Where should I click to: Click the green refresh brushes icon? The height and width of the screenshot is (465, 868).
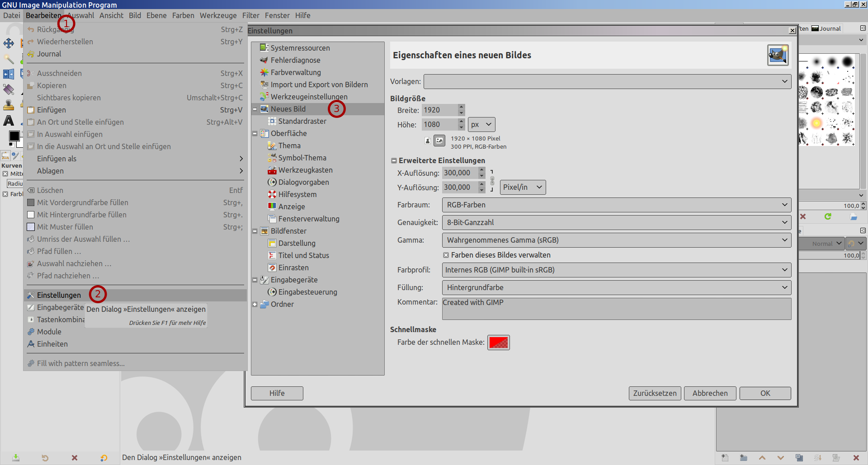coord(828,216)
